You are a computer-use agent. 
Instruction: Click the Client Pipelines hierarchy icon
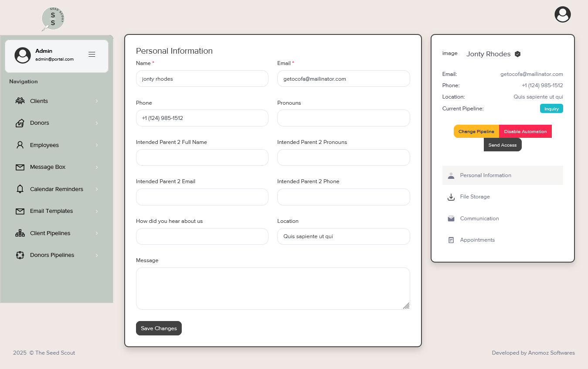point(20,233)
